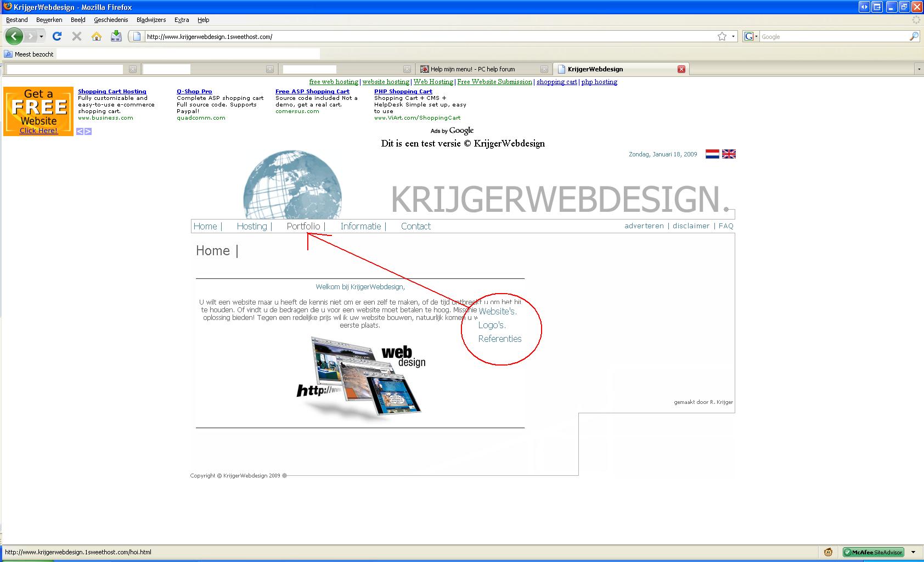Open the McAfee SiteAdvisor dropdown arrow
Viewport: 924px width, 562px height.
(913, 552)
